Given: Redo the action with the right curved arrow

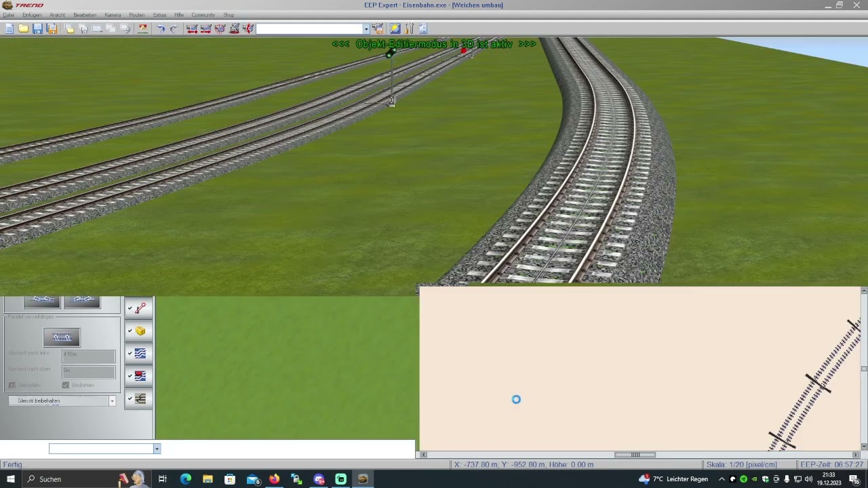Looking at the screenshot, I should pyautogui.click(x=174, y=28).
